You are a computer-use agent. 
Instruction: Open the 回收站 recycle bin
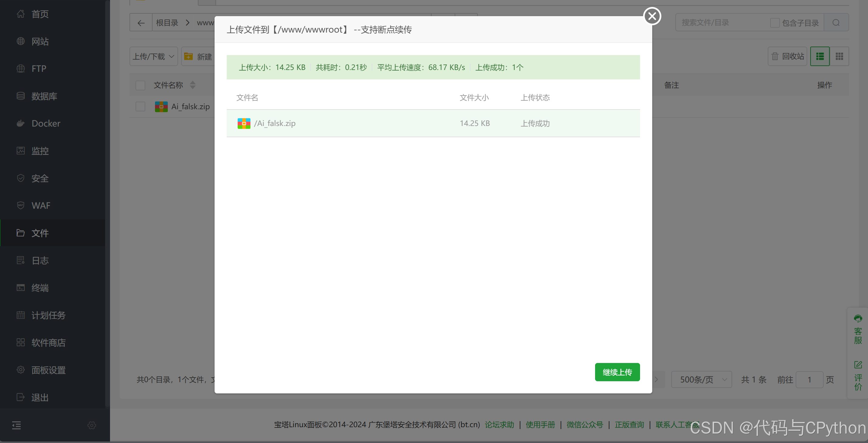[x=787, y=56]
